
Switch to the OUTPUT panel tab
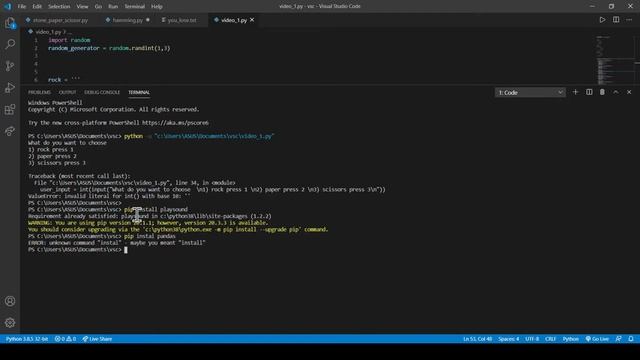point(67,92)
